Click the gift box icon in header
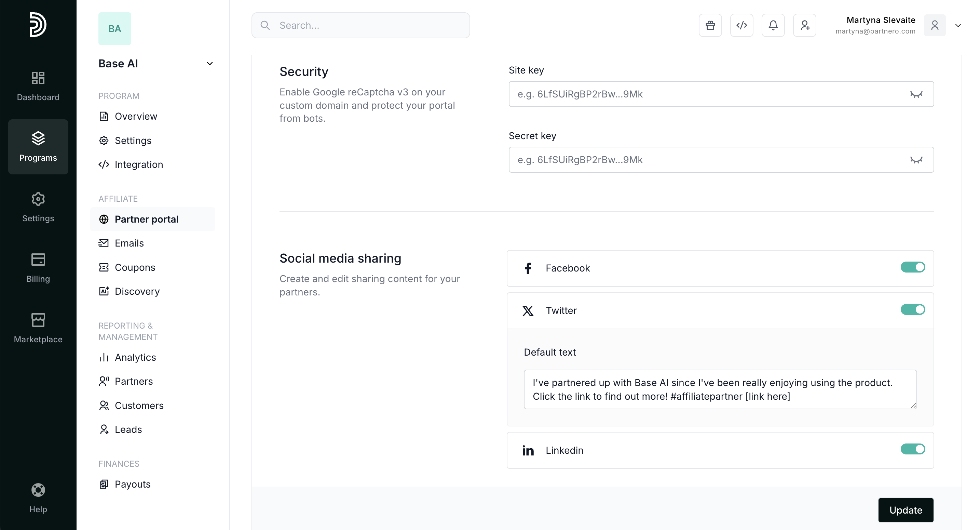Viewport: 980px width, 530px height. [710, 26]
